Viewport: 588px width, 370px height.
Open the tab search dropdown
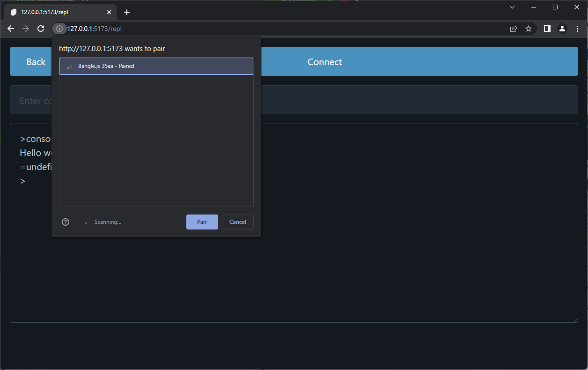(512, 7)
